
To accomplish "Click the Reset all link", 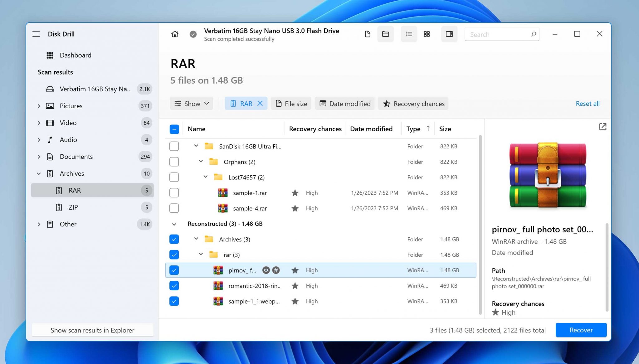I will point(588,103).
